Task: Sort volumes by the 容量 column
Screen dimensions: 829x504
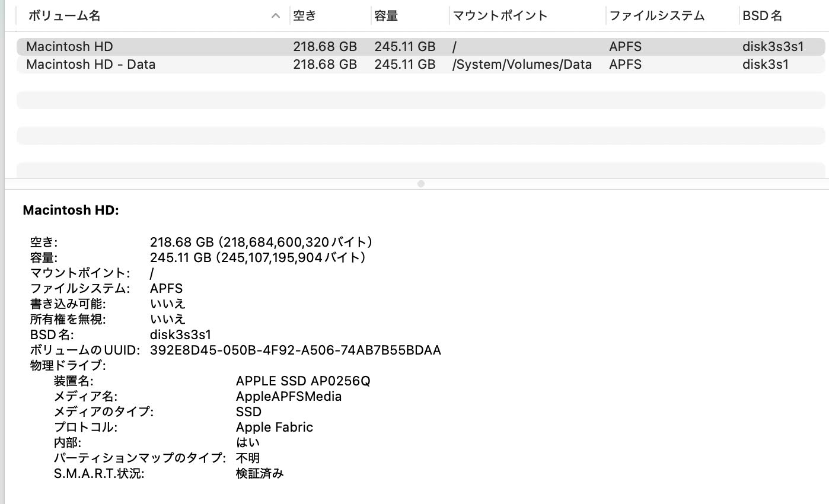Action: click(x=385, y=16)
